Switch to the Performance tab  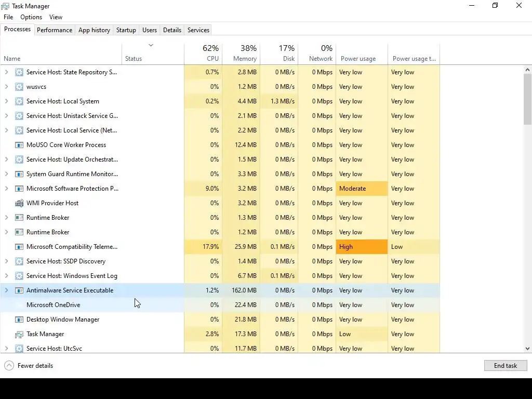(x=55, y=30)
